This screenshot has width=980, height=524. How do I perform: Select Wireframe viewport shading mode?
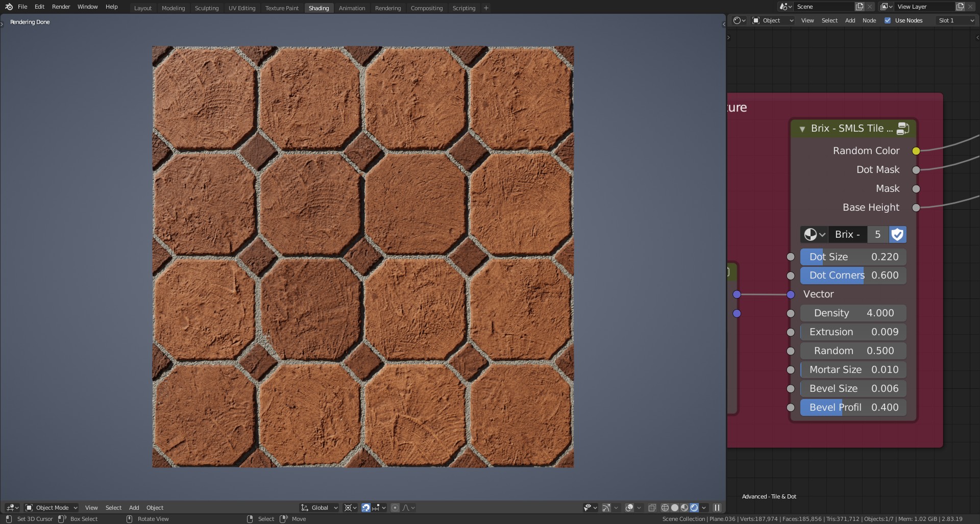pyautogui.click(x=665, y=508)
